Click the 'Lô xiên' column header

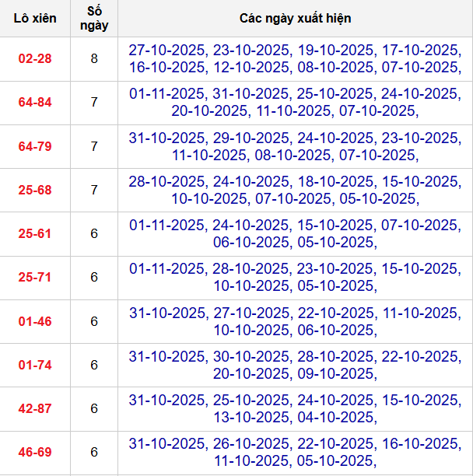pyautogui.click(x=35, y=18)
